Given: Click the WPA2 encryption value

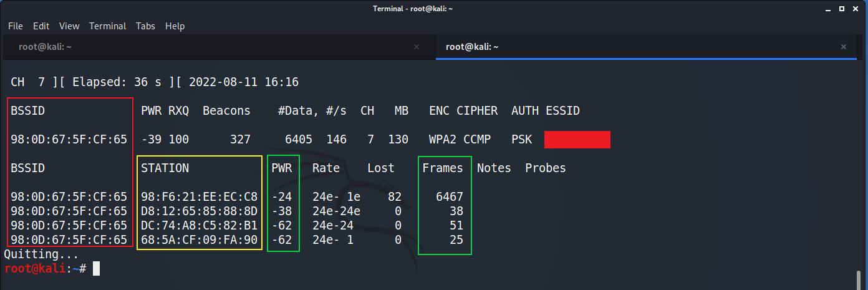Looking at the screenshot, I should click(443, 140).
